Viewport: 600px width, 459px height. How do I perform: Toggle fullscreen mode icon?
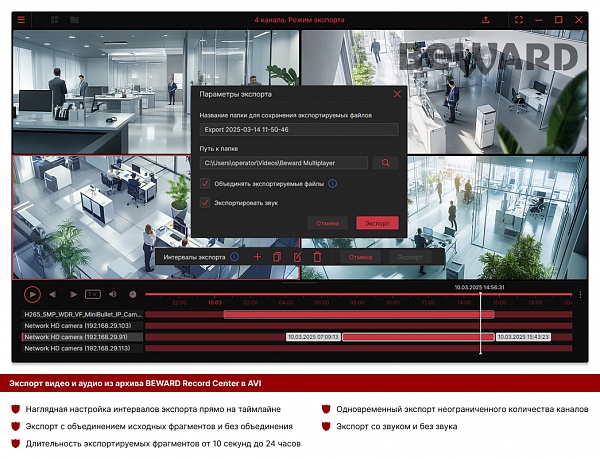pyautogui.click(x=518, y=20)
